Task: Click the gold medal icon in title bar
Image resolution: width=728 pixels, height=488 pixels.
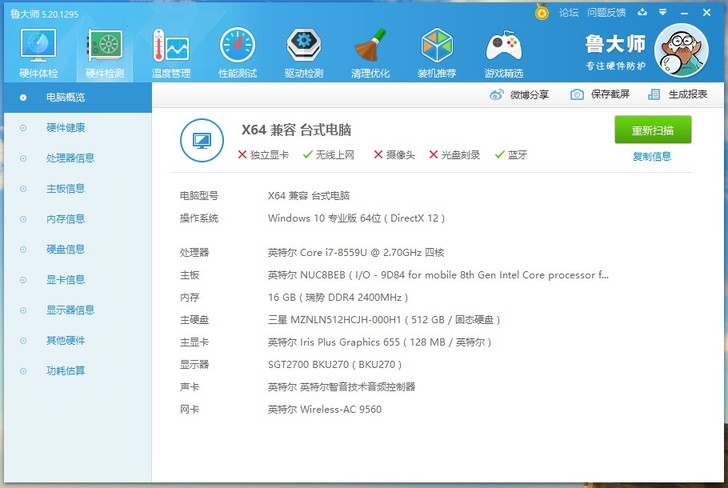Action: coord(541,12)
